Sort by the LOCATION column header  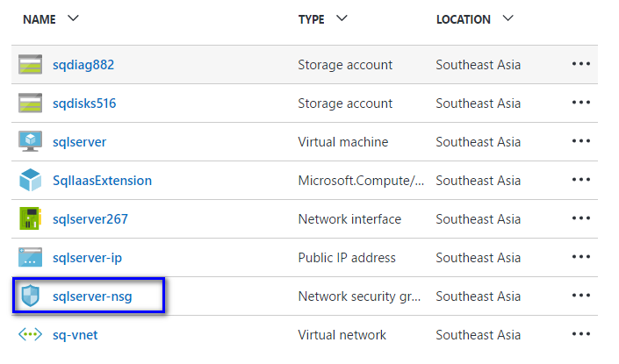pos(464,19)
